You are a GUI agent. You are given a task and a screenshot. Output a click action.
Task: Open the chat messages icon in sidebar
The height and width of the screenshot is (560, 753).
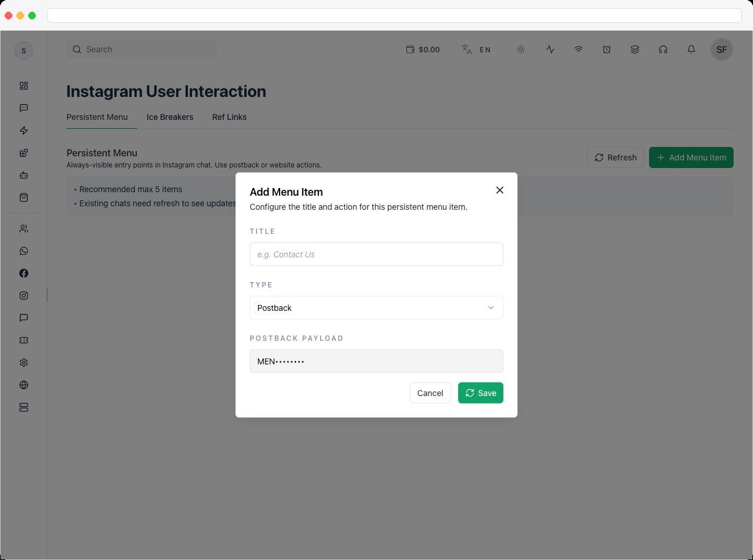pos(23,108)
